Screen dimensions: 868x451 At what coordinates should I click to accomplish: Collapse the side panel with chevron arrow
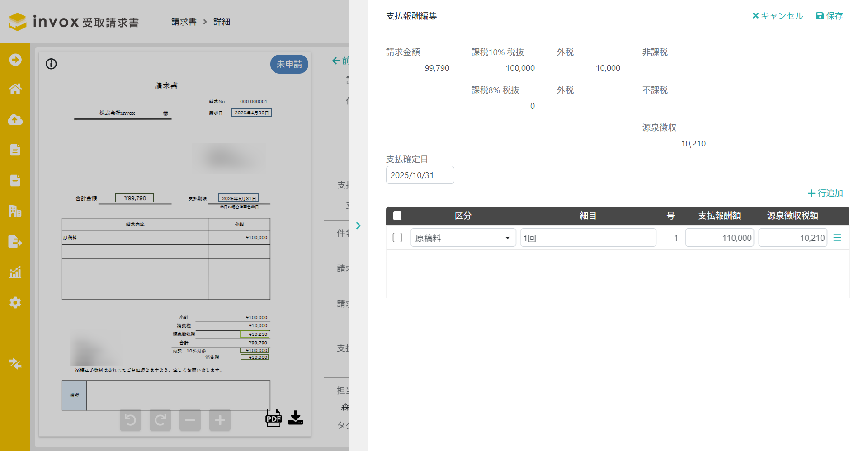358,225
